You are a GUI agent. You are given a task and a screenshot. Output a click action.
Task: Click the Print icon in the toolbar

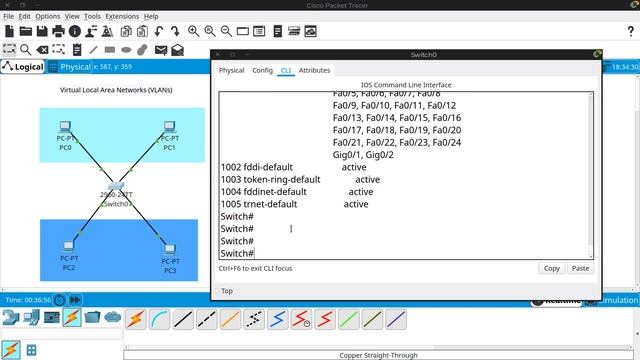(x=58, y=31)
